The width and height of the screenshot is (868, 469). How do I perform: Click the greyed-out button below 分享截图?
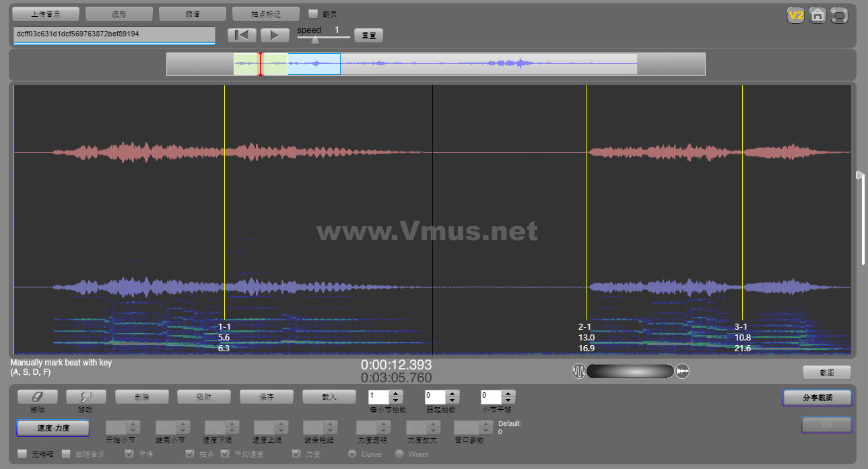click(826, 425)
